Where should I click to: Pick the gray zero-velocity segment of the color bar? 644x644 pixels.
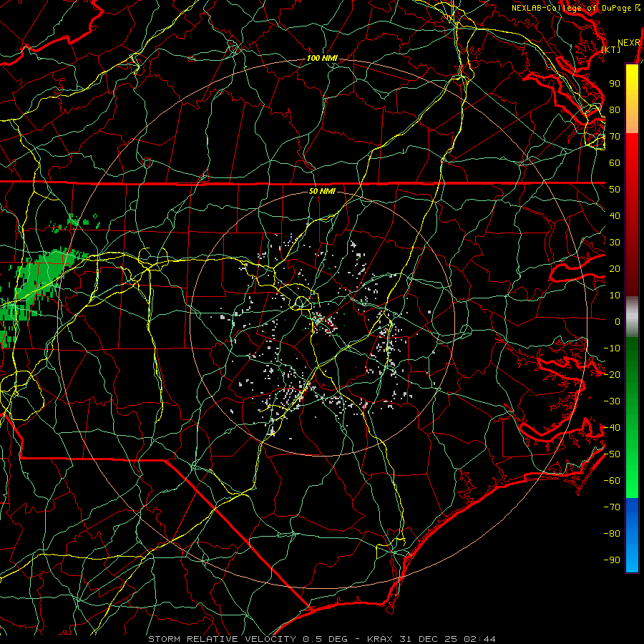(x=632, y=317)
